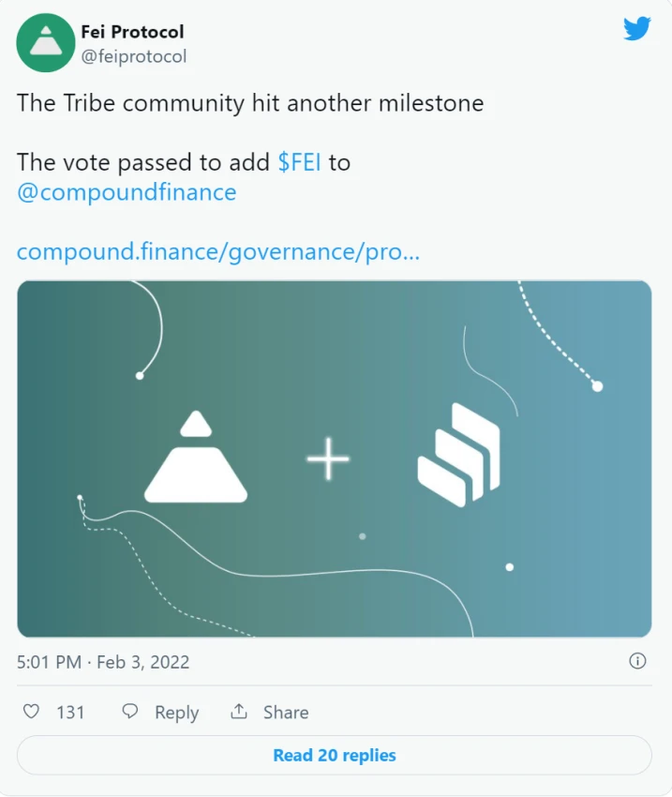Open the tweet info circle icon

[x=637, y=661]
